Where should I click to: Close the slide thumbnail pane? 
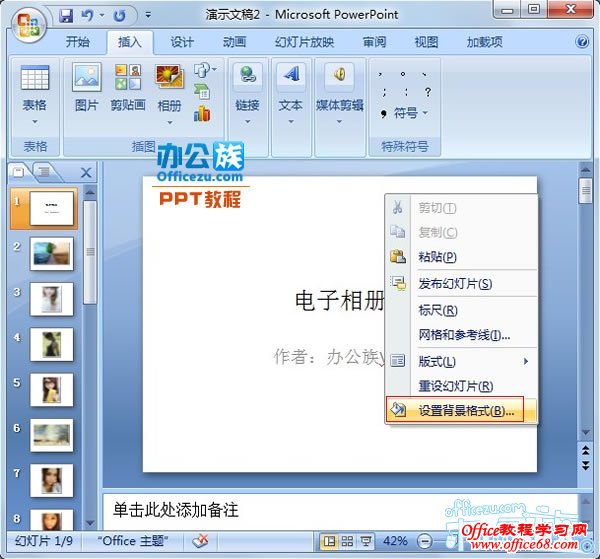[x=86, y=173]
